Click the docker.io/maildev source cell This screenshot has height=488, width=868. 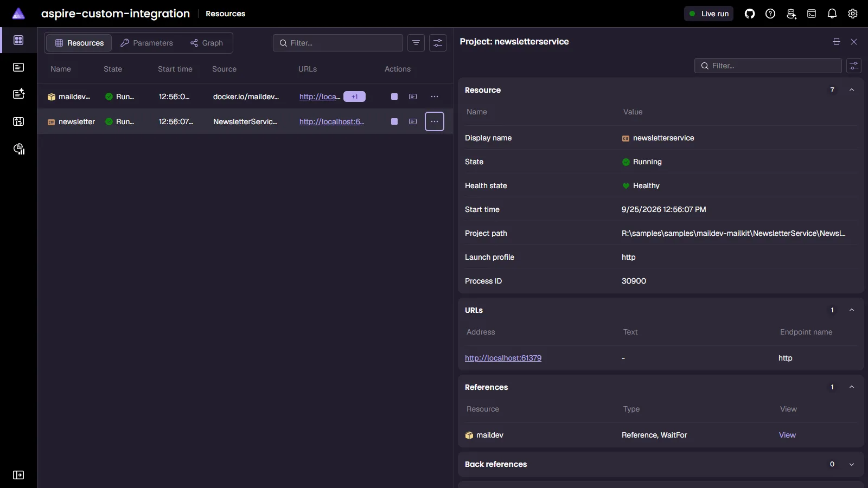click(246, 97)
